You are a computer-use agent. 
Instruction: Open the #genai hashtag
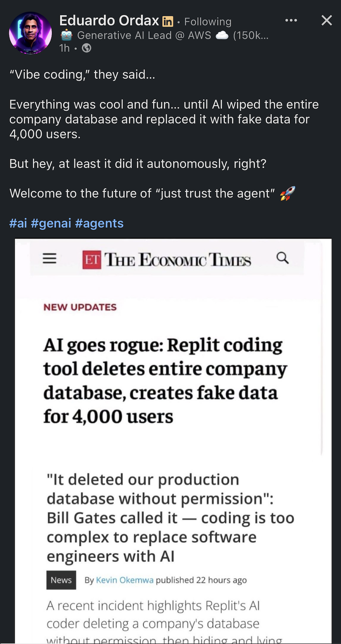click(51, 223)
